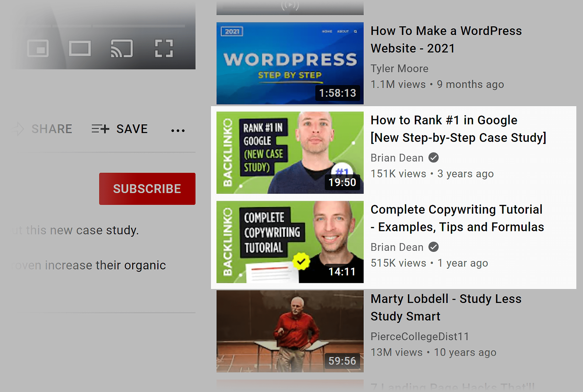Enable miniplayer mode in video player

click(x=38, y=48)
